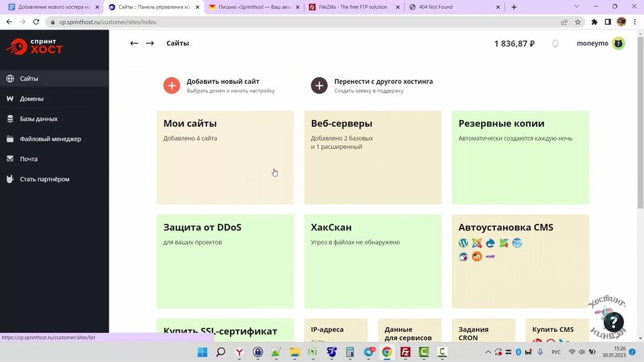Select Почта in the left menu
The height and width of the screenshot is (362, 644).
tap(54, 159)
